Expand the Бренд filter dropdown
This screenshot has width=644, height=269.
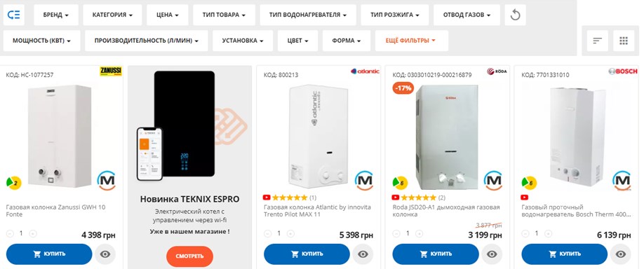click(56, 15)
